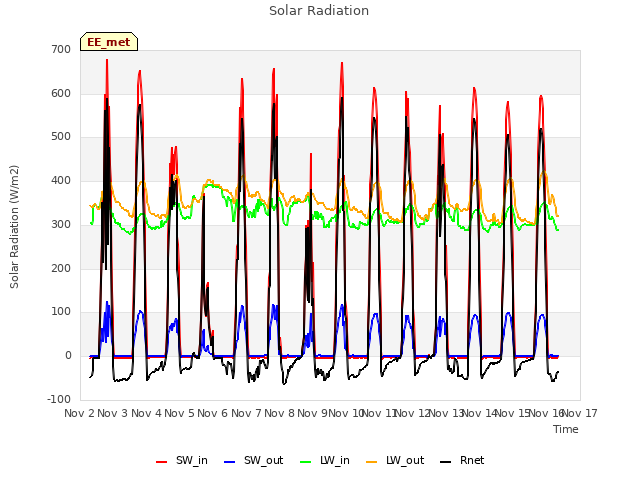Screen dimensions: 640x480
Task: Click the Nov 2 x-axis label
Action: 80,413
